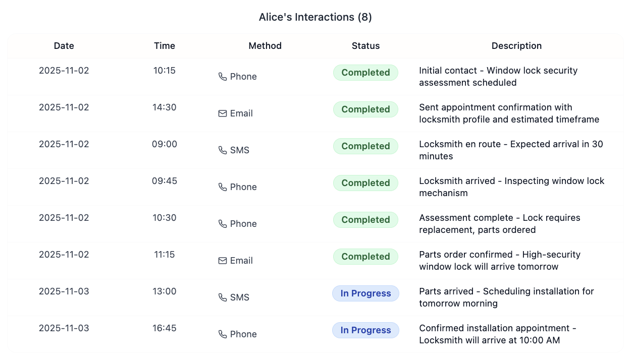Click the 'Alice's Interactions (8)' heading
Viewport: 632px width, 364px height.
315,17
